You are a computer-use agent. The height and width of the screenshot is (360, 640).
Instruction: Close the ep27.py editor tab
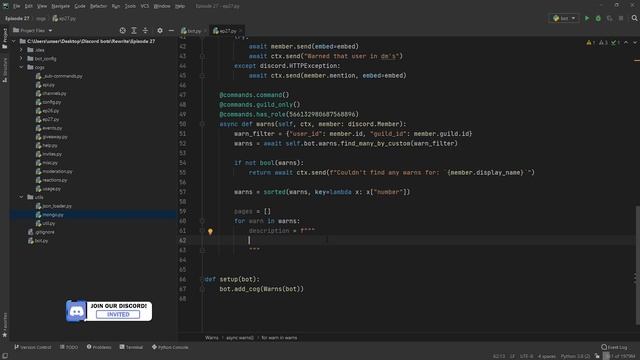[x=240, y=31]
